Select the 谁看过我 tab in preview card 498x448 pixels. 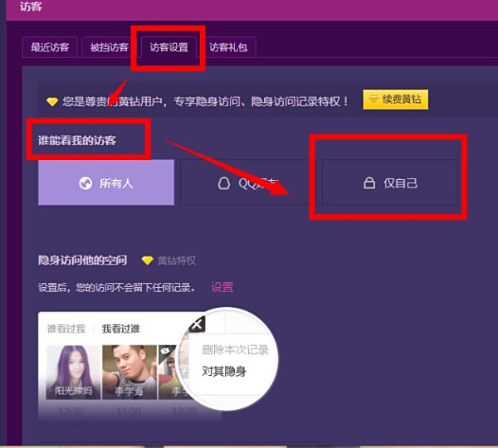click(x=66, y=329)
